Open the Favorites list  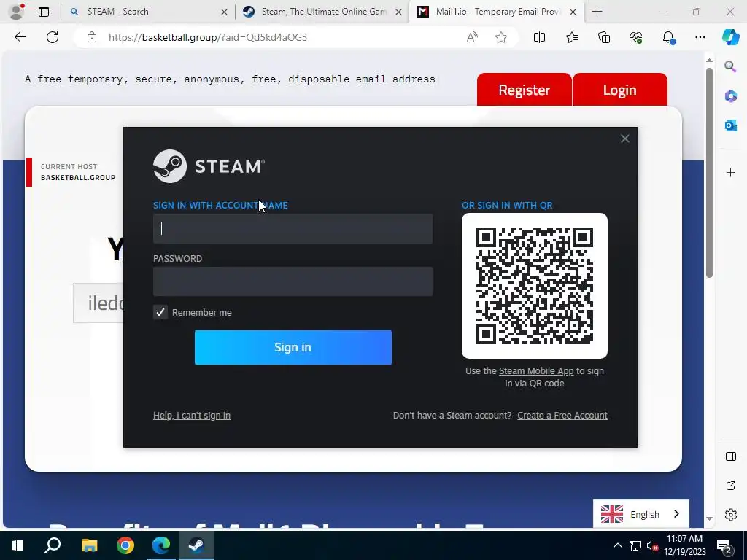coord(572,37)
